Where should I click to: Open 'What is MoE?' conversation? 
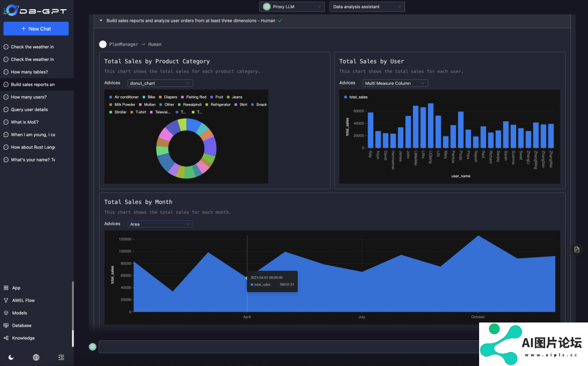tap(24, 122)
